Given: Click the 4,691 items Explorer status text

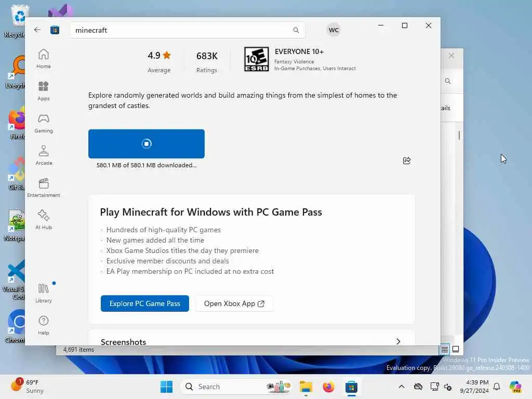Looking at the screenshot, I should (79, 350).
